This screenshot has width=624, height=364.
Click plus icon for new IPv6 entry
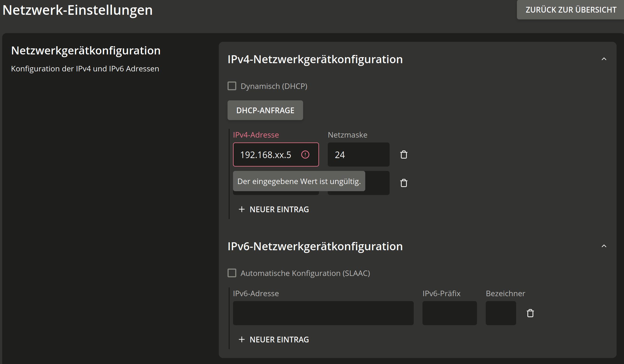click(x=241, y=340)
